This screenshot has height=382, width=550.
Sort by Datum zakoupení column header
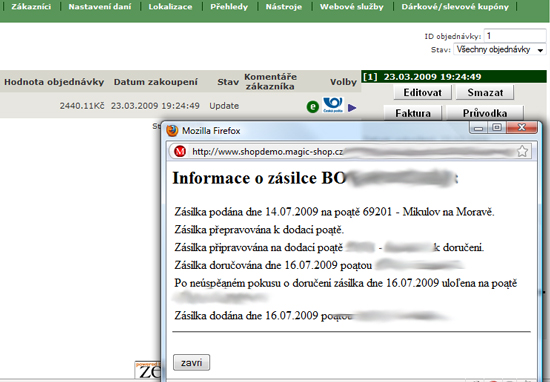(155, 82)
